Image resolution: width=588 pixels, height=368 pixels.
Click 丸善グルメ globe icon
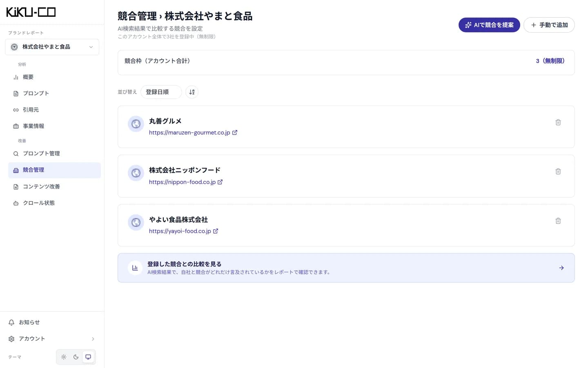click(x=136, y=124)
